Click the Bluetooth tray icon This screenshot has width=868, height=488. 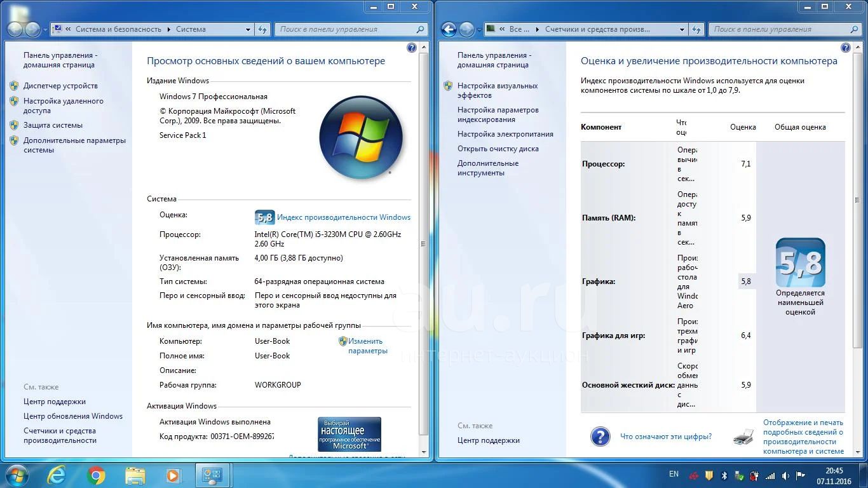click(x=724, y=476)
